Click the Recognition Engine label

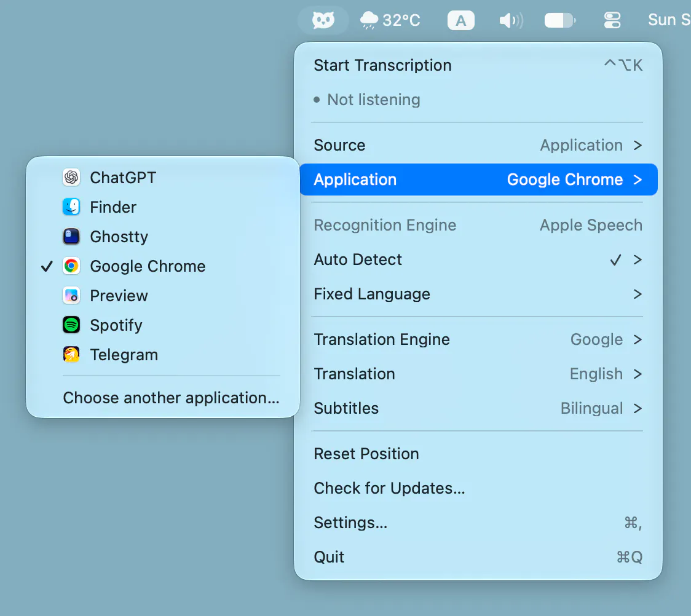pyautogui.click(x=385, y=225)
